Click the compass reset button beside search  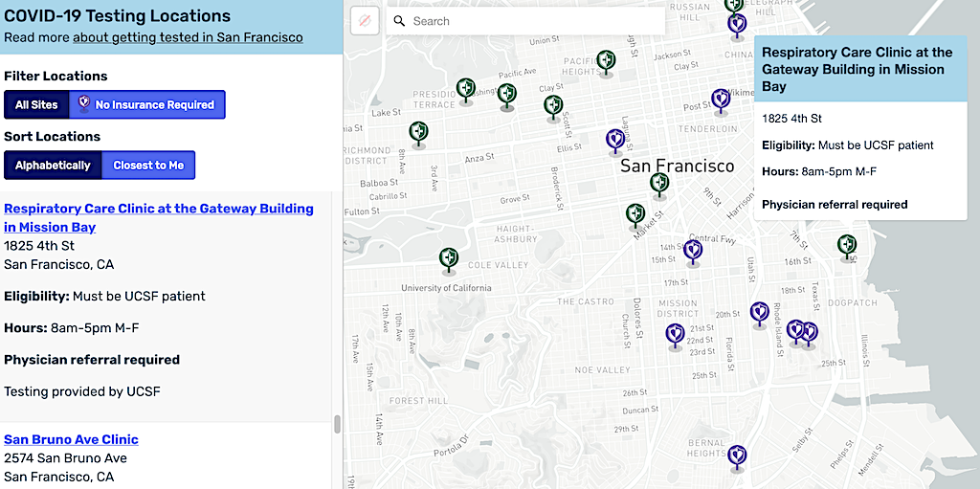click(365, 21)
